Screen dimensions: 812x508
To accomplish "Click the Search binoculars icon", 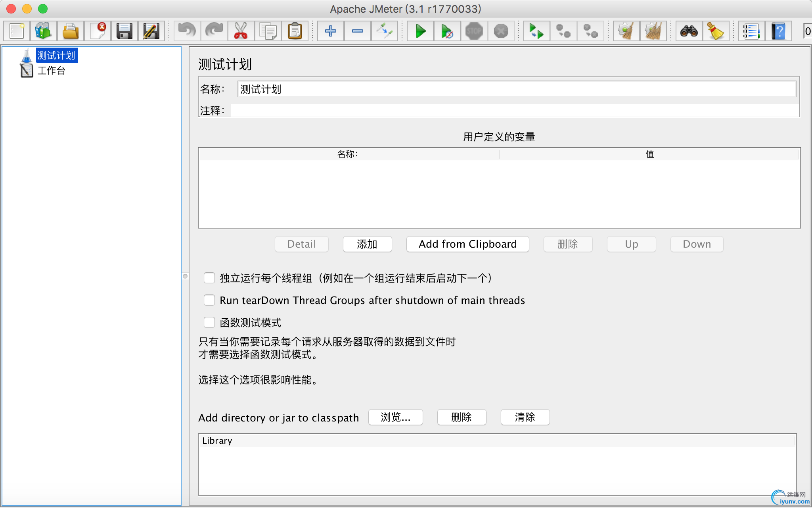I will (689, 31).
